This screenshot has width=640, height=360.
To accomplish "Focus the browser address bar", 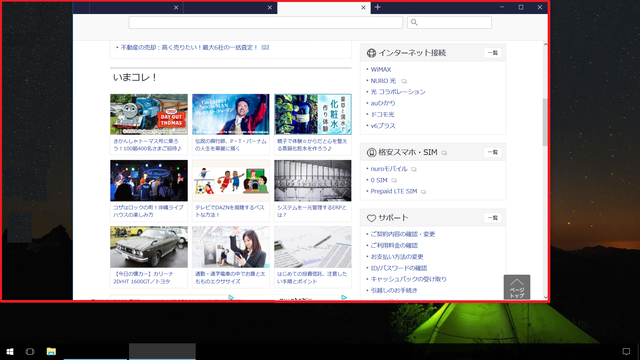I will tap(266, 22).
